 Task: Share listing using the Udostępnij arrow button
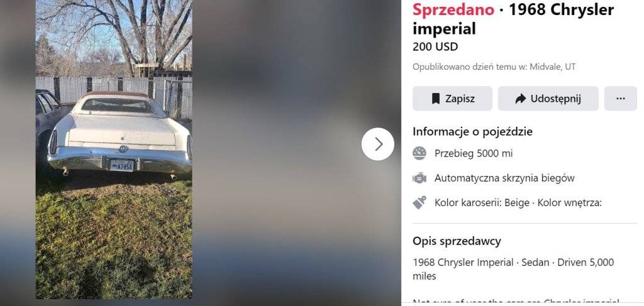pyautogui.click(x=548, y=99)
